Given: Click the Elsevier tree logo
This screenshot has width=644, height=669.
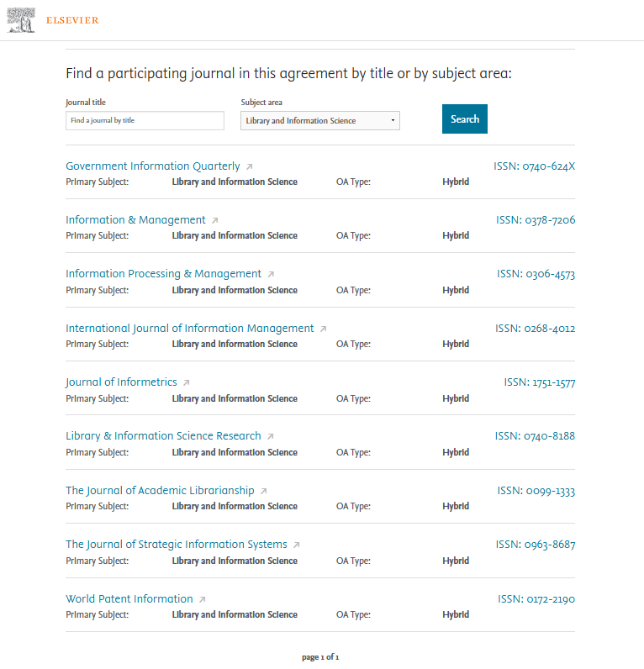Looking at the screenshot, I should (x=21, y=20).
